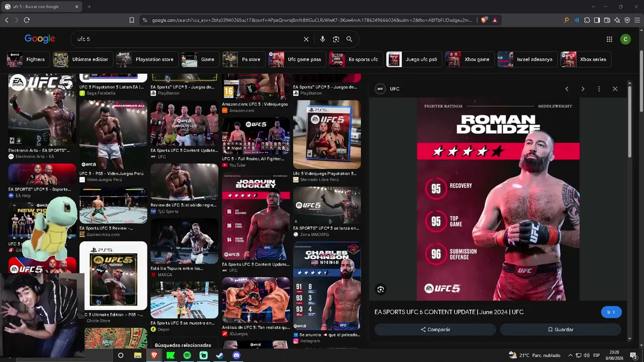Open Mercado Libre UFC 5 PS5 box result
This screenshot has width=644, height=362.
(327, 135)
